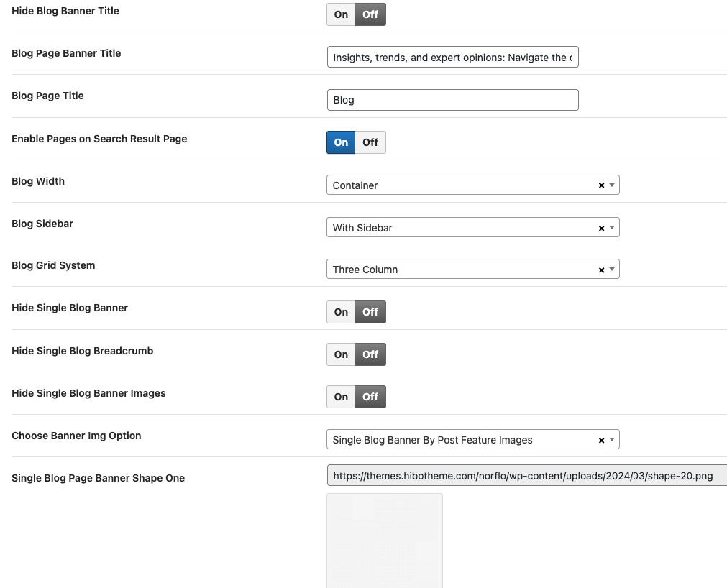Image resolution: width=727 pixels, height=588 pixels.
Task: Select Off for Hide Single Blog Banner Images
Action: click(370, 397)
